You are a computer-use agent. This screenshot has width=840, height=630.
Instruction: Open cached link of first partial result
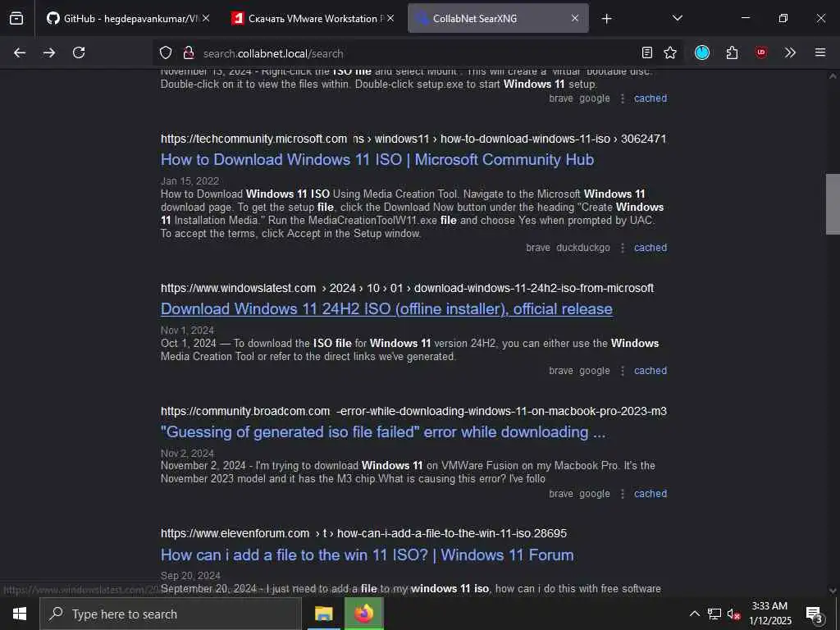pyautogui.click(x=651, y=98)
